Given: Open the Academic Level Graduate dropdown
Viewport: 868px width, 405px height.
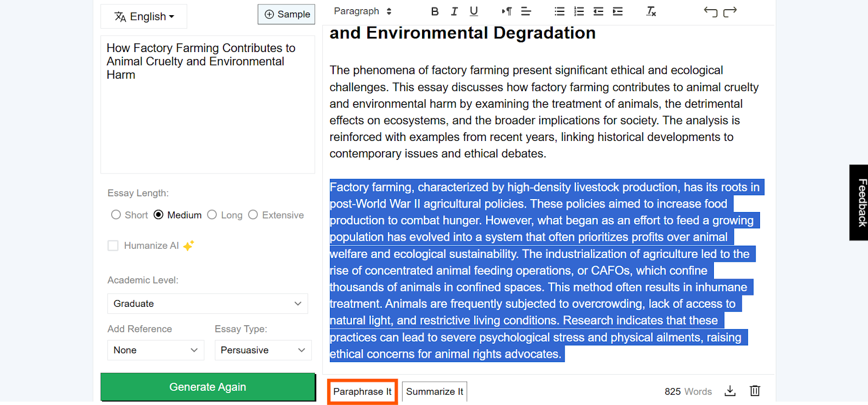Looking at the screenshot, I should 208,304.
